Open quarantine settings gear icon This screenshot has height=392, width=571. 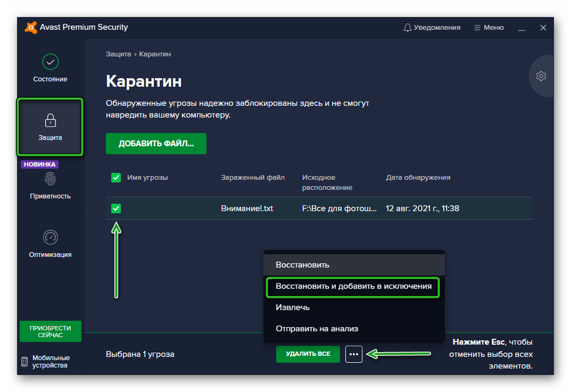541,76
